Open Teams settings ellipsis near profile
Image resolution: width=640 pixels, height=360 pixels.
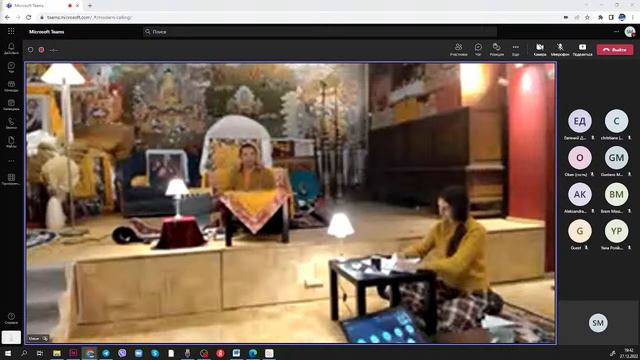(616, 31)
